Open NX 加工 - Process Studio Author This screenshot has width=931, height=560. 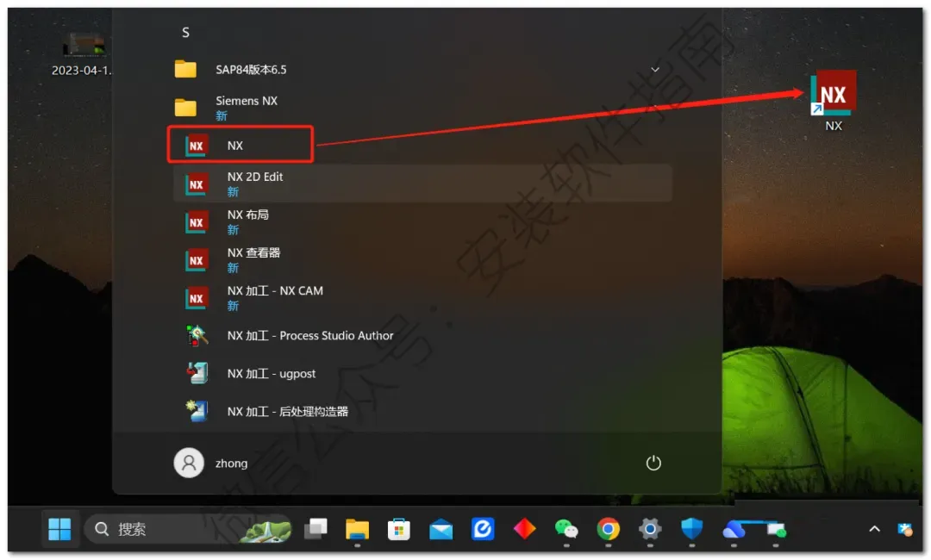(x=422, y=336)
